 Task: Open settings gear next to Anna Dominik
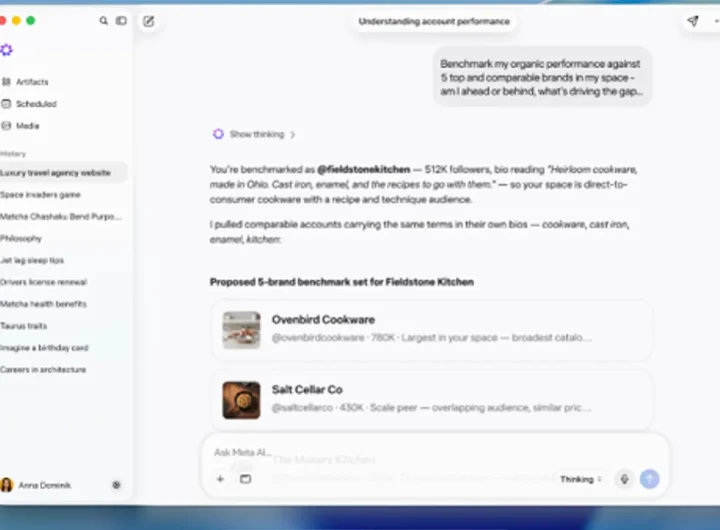click(117, 485)
